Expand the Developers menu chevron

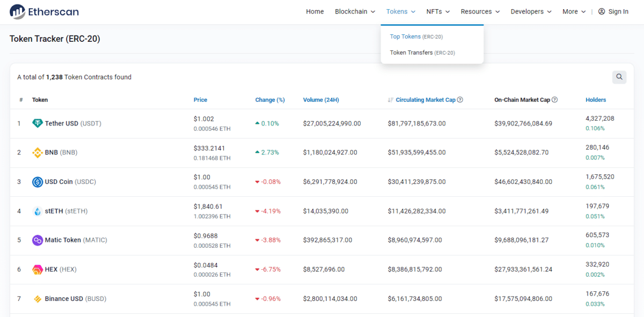point(550,11)
